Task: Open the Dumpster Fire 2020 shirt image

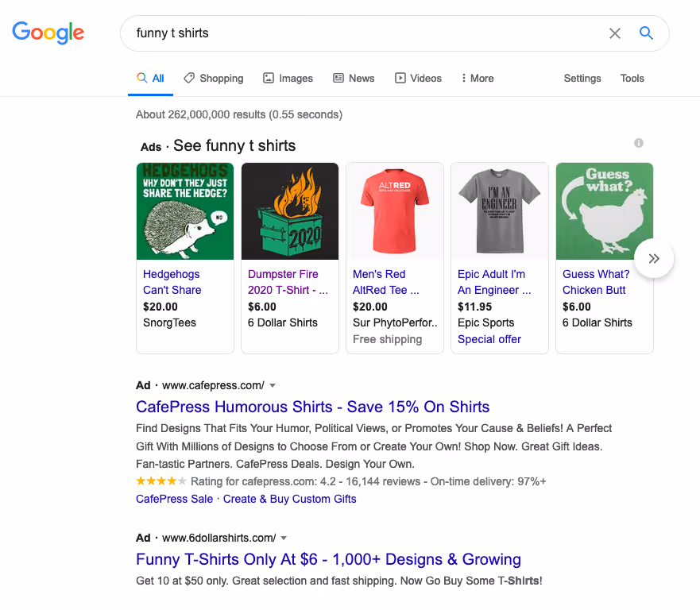Action: pyautogui.click(x=290, y=211)
